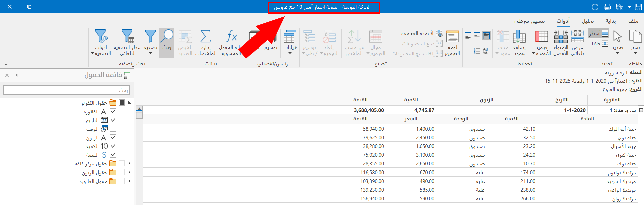Click the field list search box
Viewport: 644px width, 205px height.
66,90
